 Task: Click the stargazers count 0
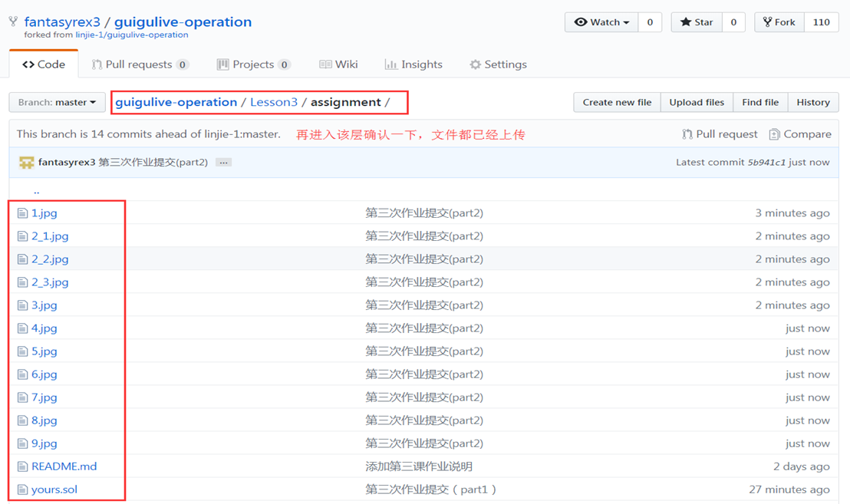tap(733, 22)
